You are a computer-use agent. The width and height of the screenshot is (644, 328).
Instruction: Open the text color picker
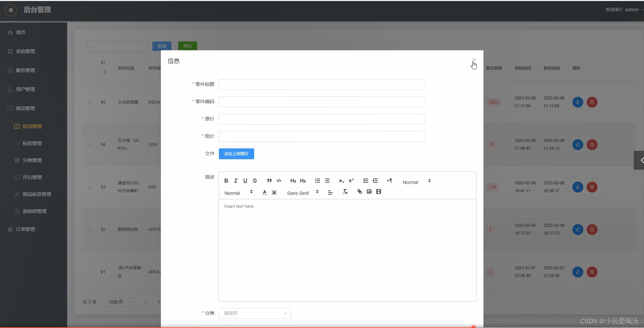(265, 192)
